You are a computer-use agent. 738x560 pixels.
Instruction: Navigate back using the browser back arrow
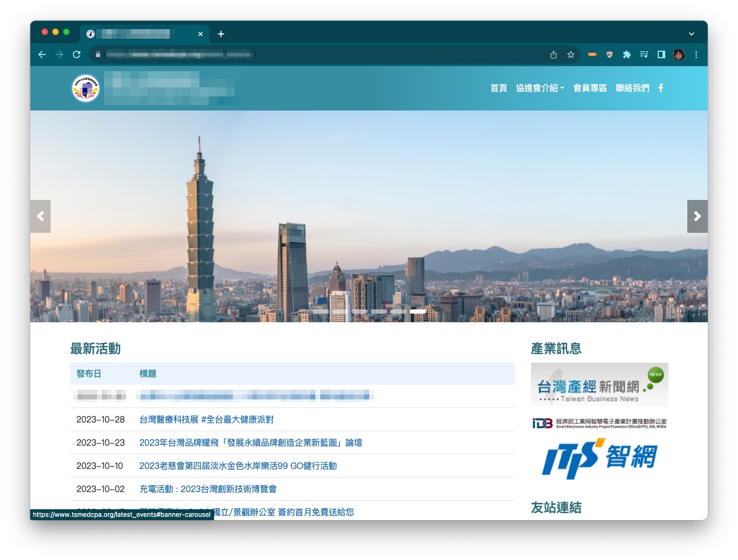point(42,54)
